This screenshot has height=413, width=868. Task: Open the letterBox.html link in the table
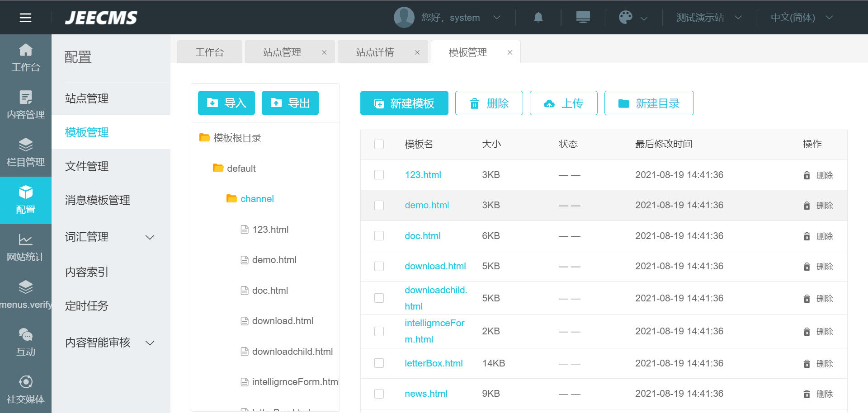click(x=434, y=363)
